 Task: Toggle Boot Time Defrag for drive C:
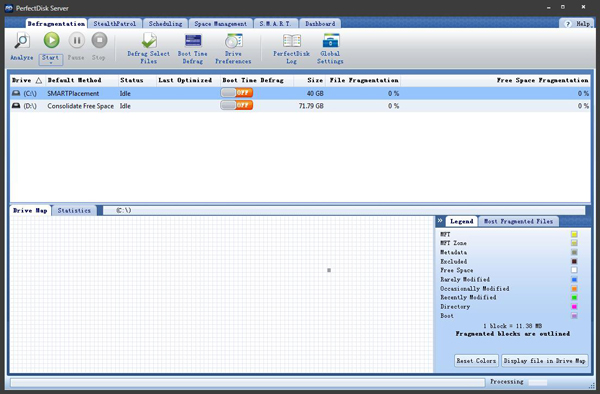pos(236,93)
